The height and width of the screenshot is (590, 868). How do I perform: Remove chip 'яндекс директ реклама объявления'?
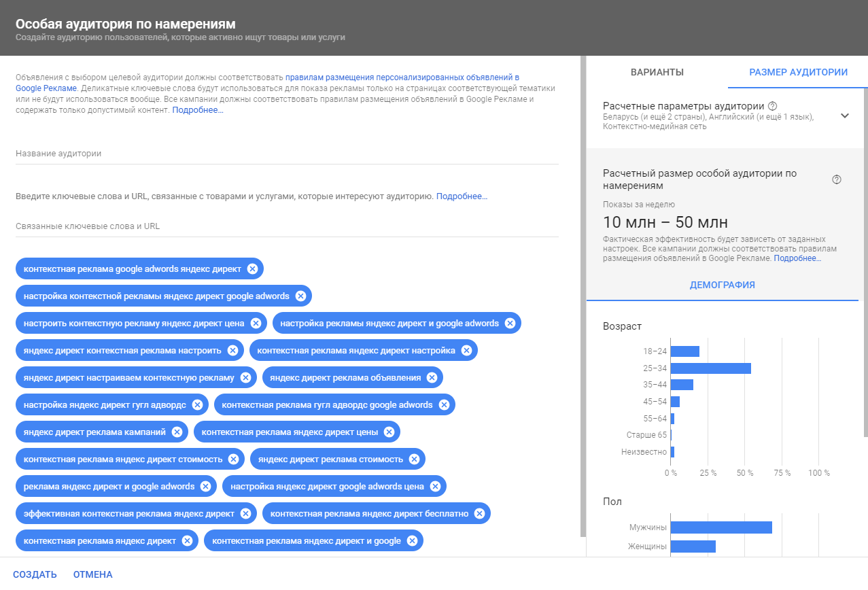pos(432,378)
